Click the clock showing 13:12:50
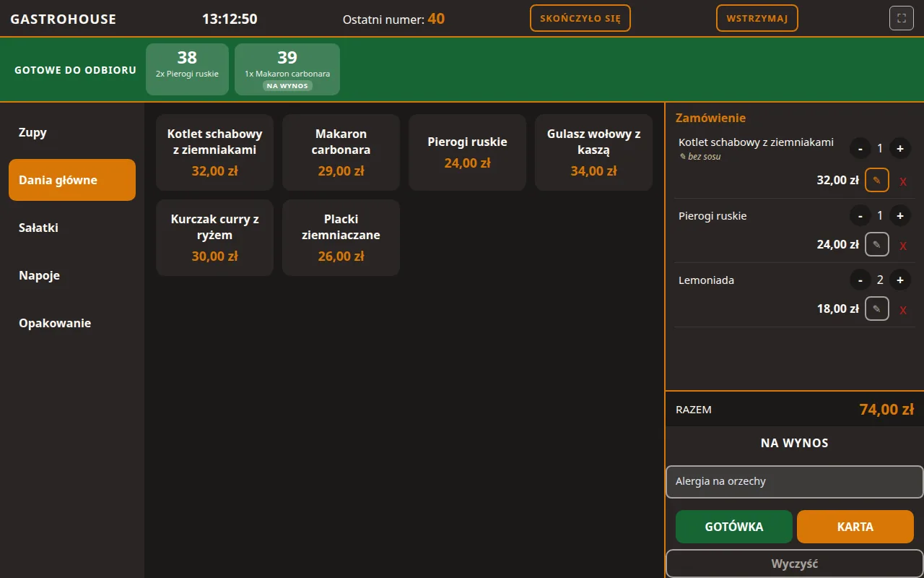This screenshot has width=924, height=578. pyautogui.click(x=230, y=19)
